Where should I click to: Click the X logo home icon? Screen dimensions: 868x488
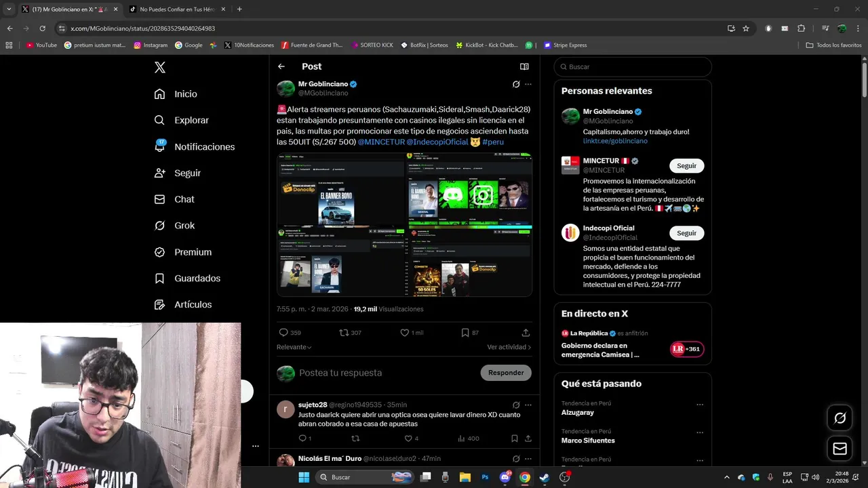coord(159,67)
